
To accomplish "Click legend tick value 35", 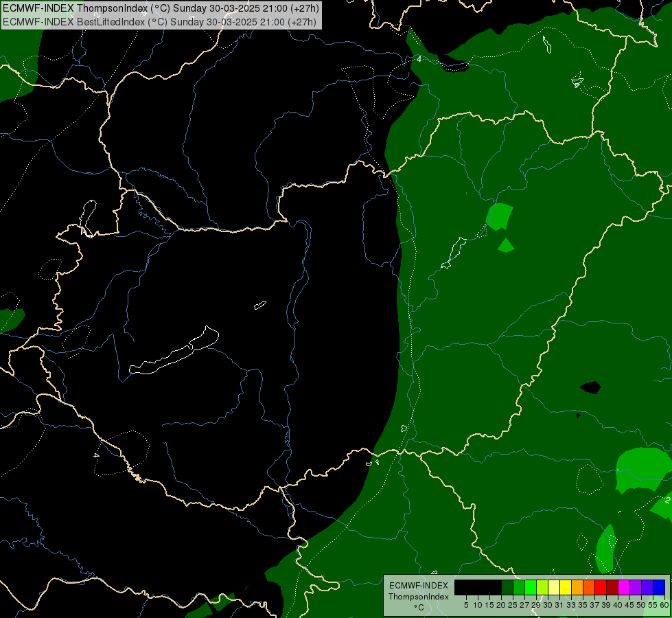I will (583, 605).
